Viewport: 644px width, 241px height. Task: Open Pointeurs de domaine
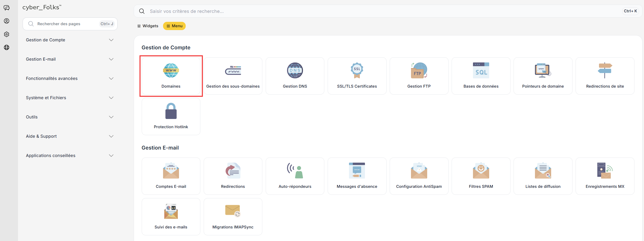coord(543,76)
